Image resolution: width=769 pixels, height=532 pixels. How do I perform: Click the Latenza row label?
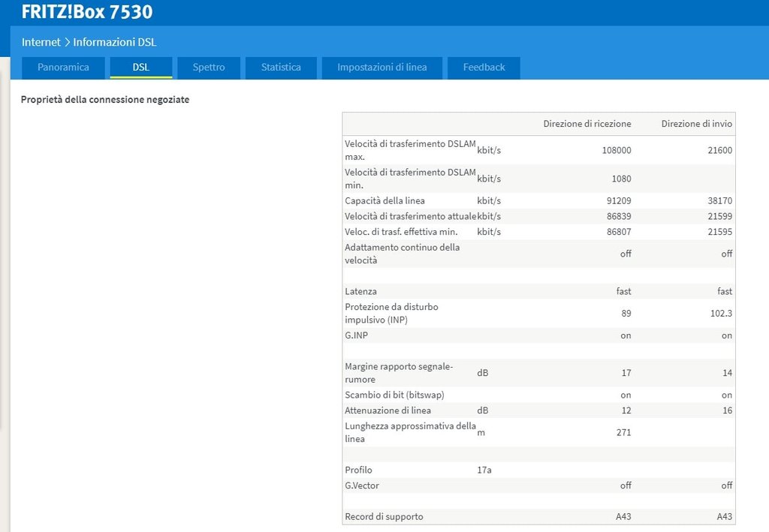pos(360,291)
